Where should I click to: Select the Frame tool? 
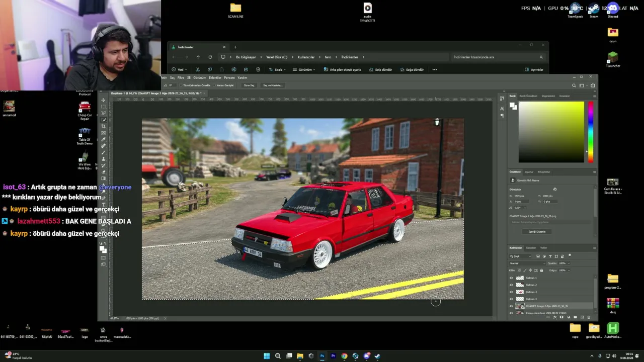click(x=104, y=133)
